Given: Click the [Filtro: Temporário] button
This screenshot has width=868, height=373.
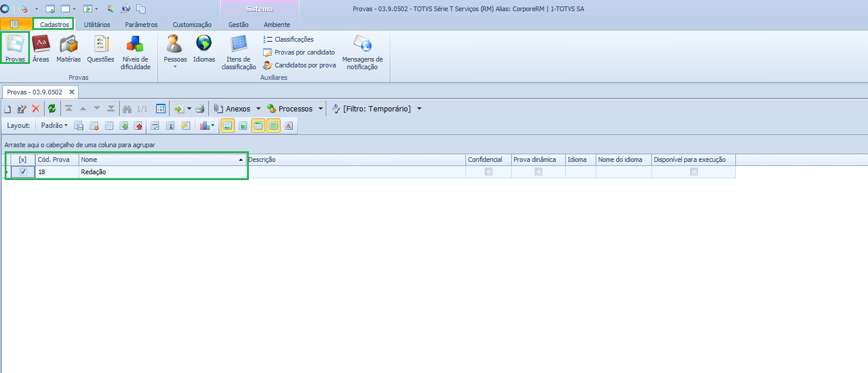Looking at the screenshot, I should pyautogui.click(x=371, y=108).
